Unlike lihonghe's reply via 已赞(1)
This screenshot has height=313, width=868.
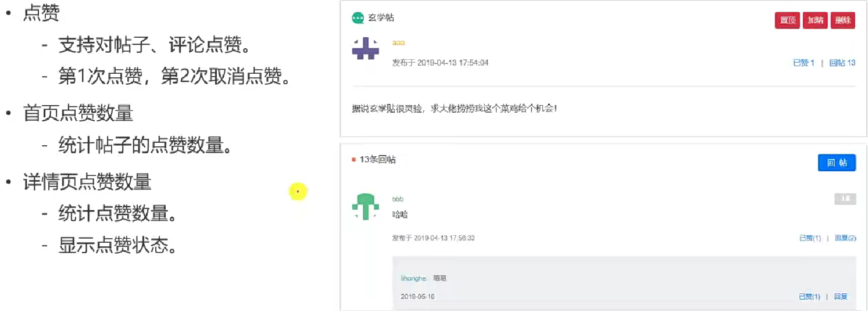(809, 297)
